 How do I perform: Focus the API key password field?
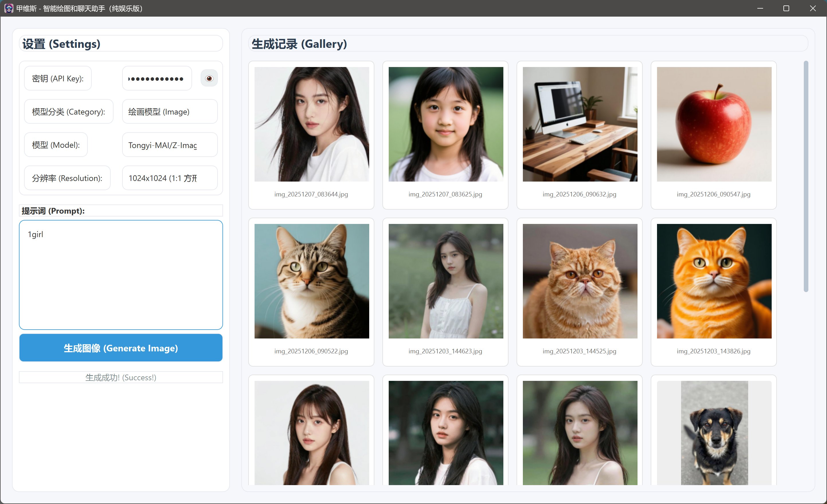click(157, 78)
